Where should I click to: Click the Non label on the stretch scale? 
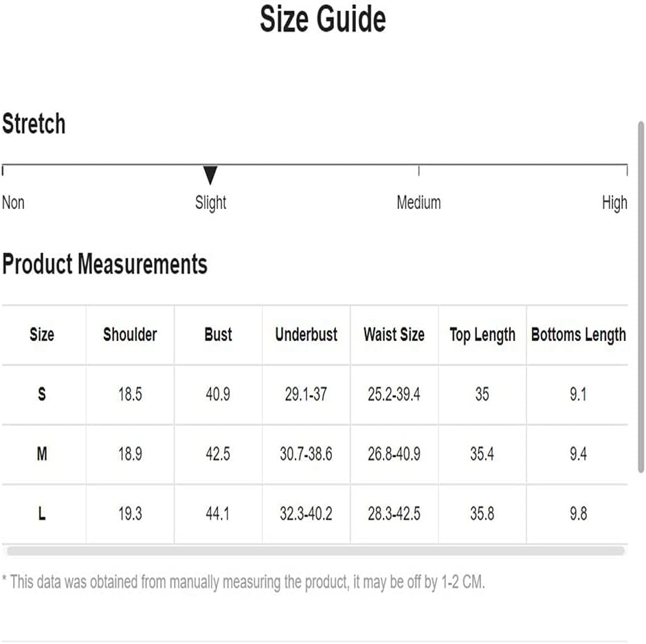coord(14,203)
